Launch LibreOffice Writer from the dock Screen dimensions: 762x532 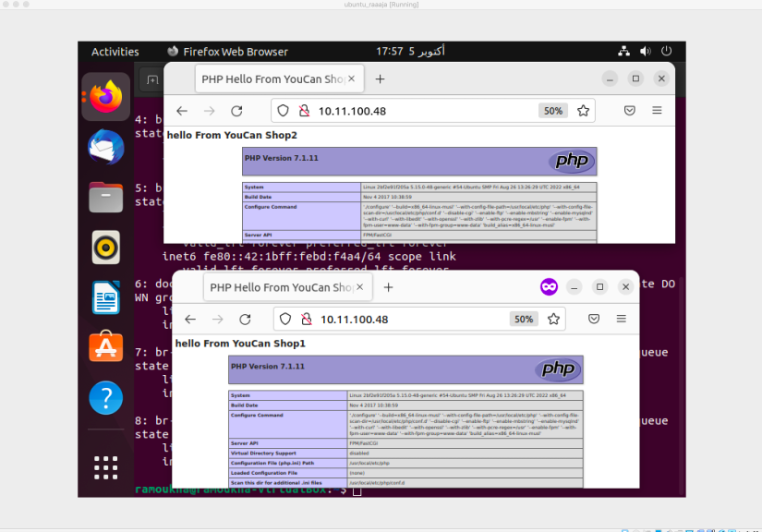click(105, 297)
